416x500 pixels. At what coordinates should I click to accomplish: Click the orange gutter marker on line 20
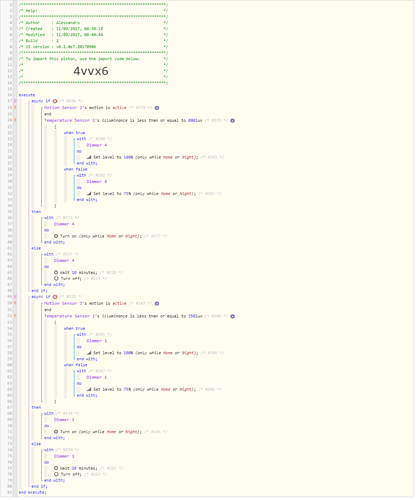pos(15,120)
